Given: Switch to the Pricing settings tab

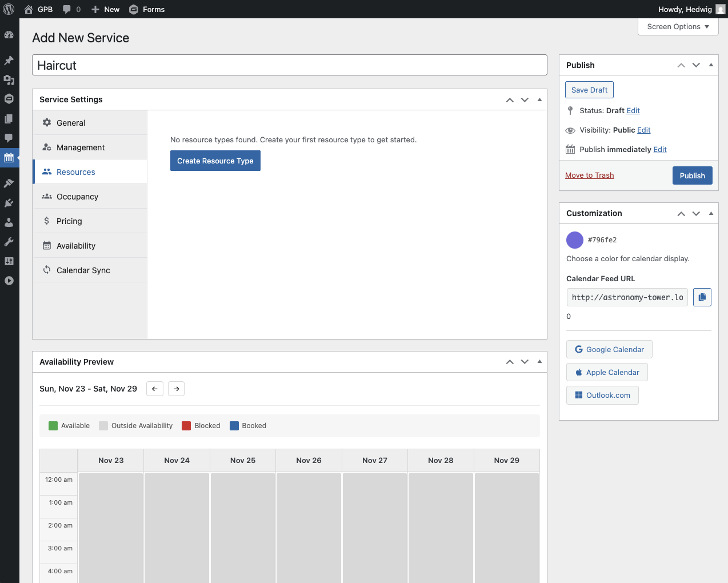Looking at the screenshot, I should tap(69, 221).
